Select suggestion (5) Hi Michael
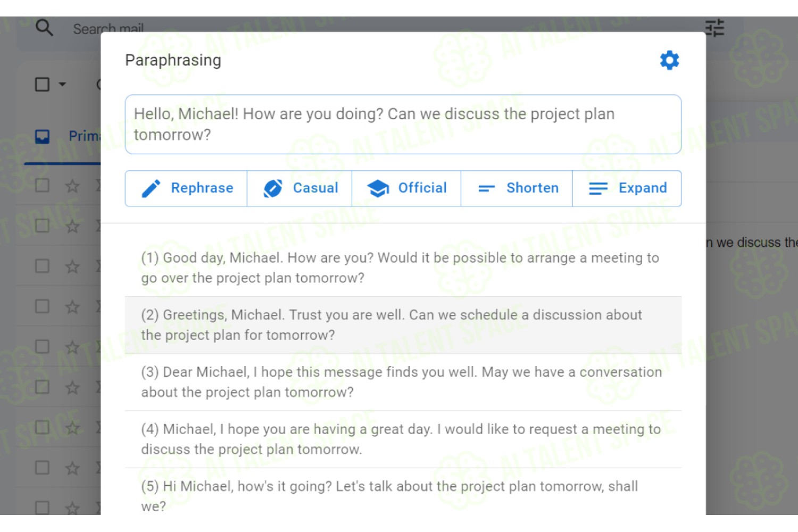Screen dimensions: 798x532 tap(403, 494)
